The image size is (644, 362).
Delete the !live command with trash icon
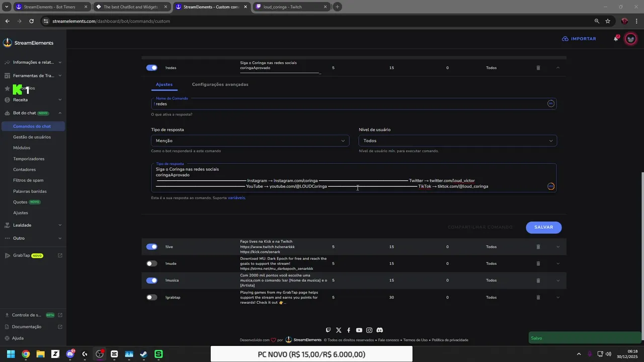point(538,247)
